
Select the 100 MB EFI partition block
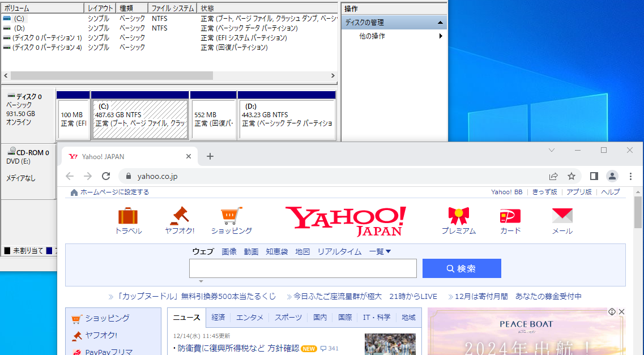pyautogui.click(x=73, y=119)
